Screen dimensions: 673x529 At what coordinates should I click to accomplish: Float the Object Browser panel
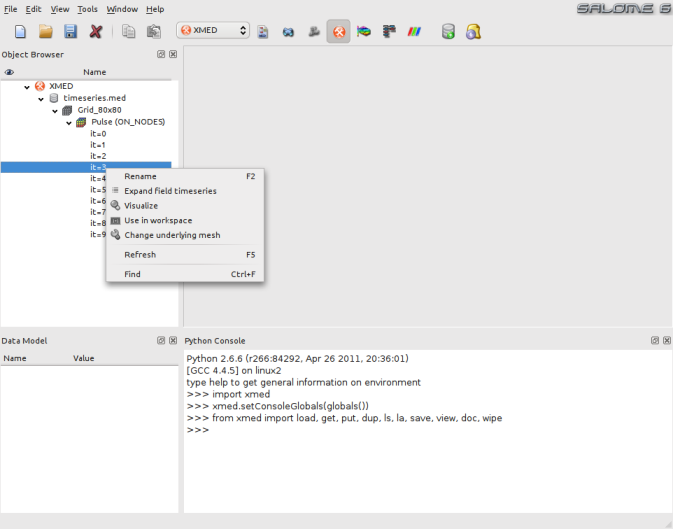(161, 54)
